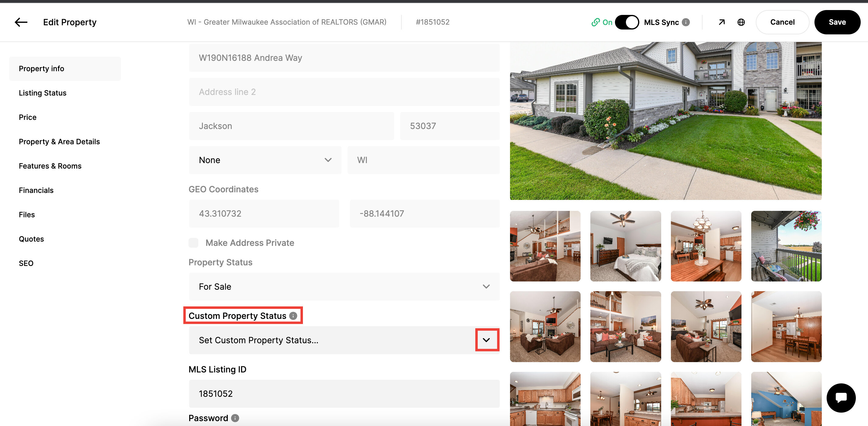Click the #1851052 listing number text
The width and height of the screenshot is (868, 426).
[x=432, y=22]
